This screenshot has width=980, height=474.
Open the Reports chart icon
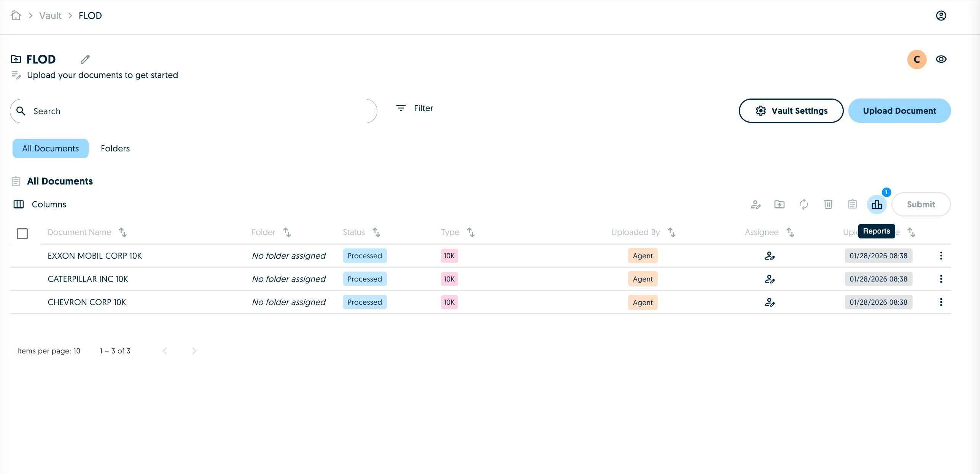[877, 205]
